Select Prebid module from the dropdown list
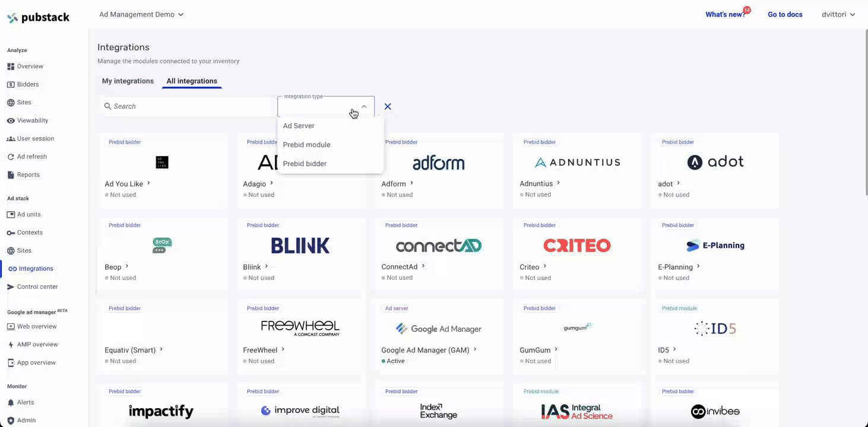This screenshot has height=427, width=868. click(x=331, y=145)
